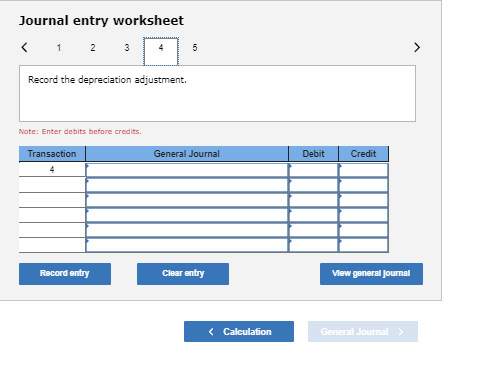This screenshot has height=374, width=492.
Task: Open View general journal
Action: [x=371, y=274]
